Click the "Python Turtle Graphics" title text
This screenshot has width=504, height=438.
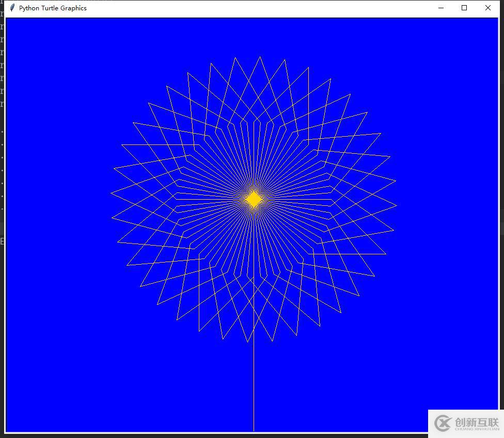(53, 8)
